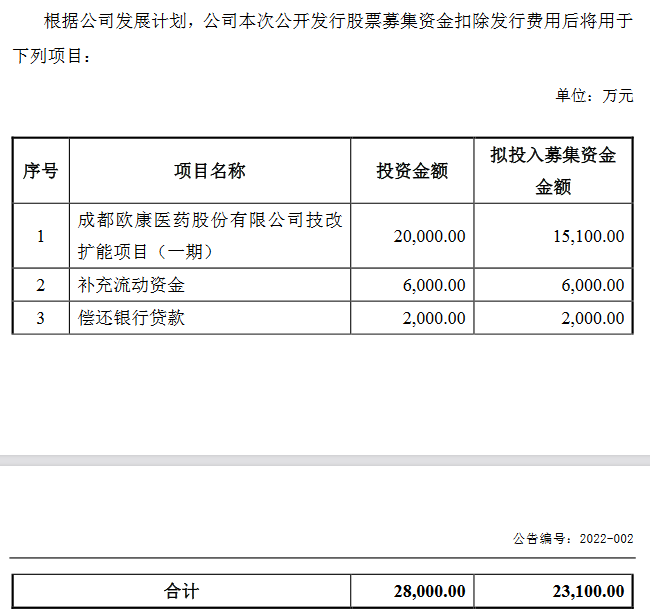Image resolution: width=650 pixels, height=615 pixels.
Task: Click the 补充流动资金 project name
Action: click(x=131, y=285)
